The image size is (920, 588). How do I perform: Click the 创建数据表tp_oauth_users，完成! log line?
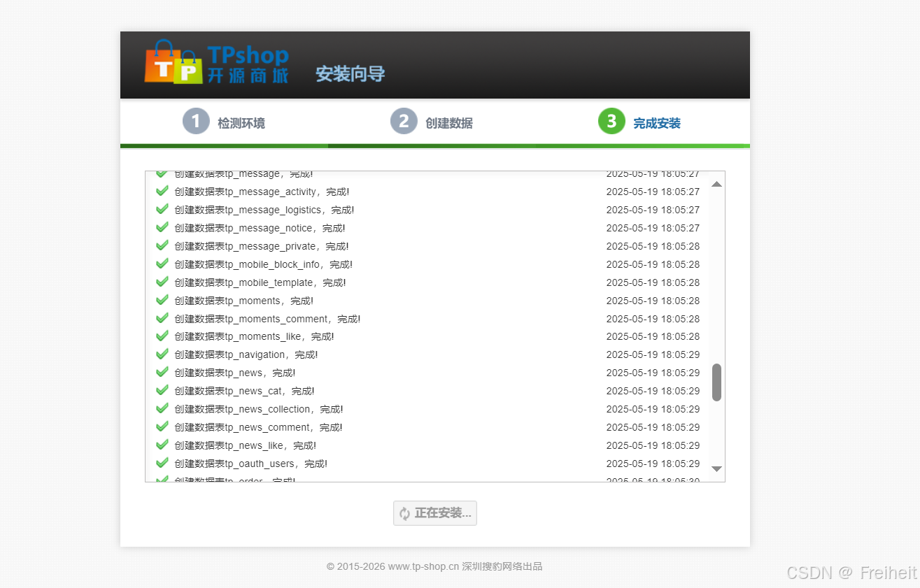[x=250, y=464]
